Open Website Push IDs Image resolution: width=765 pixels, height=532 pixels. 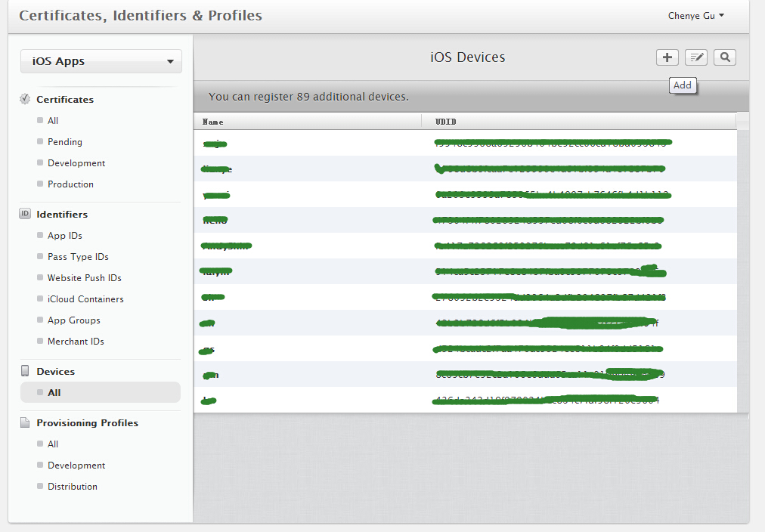tap(85, 277)
